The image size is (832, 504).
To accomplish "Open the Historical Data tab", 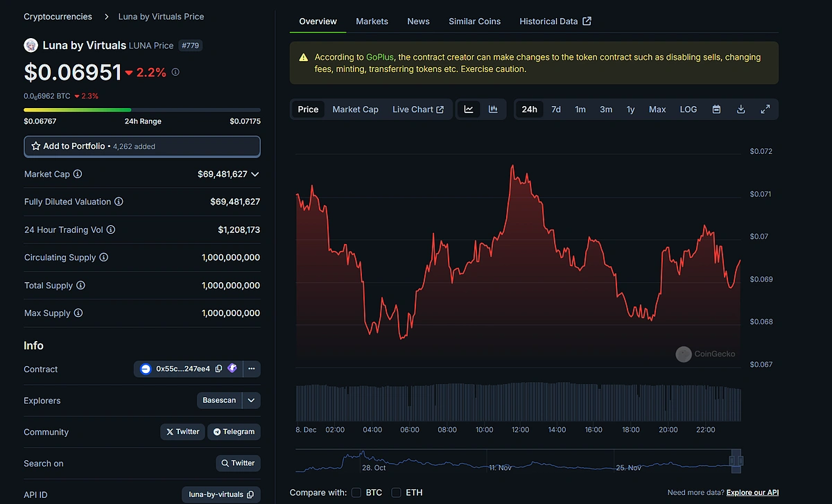I will pyautogui.click(x=549, y=21).
